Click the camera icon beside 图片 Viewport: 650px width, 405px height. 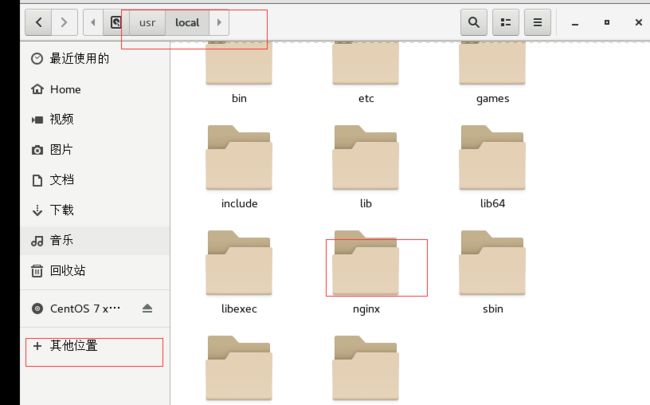click(37, 150)
